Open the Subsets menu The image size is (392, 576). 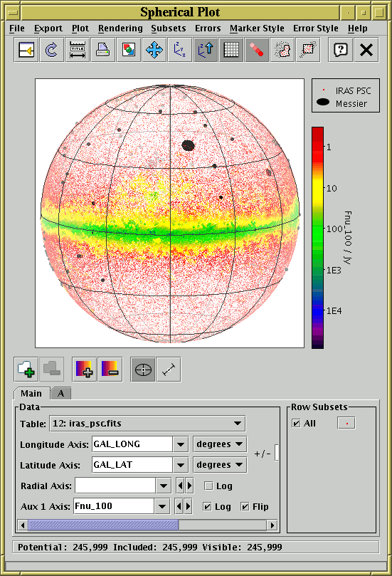point(169,28)
